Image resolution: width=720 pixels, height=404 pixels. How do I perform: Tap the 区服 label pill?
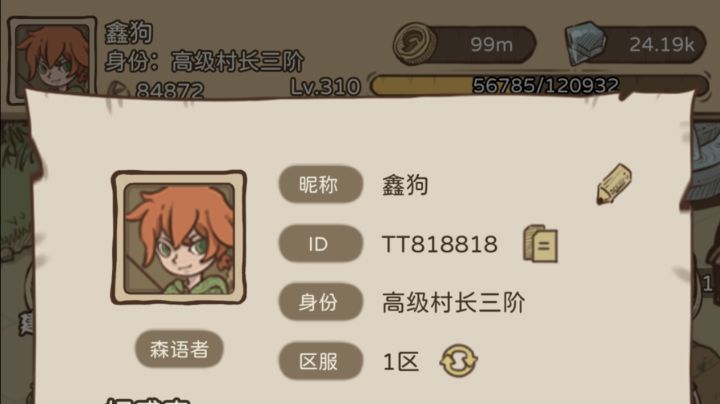[321, 361]
